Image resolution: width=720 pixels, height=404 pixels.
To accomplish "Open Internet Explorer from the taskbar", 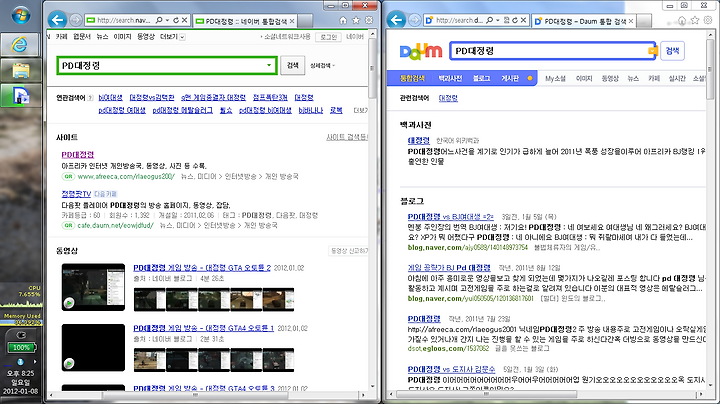I will 20,45.
